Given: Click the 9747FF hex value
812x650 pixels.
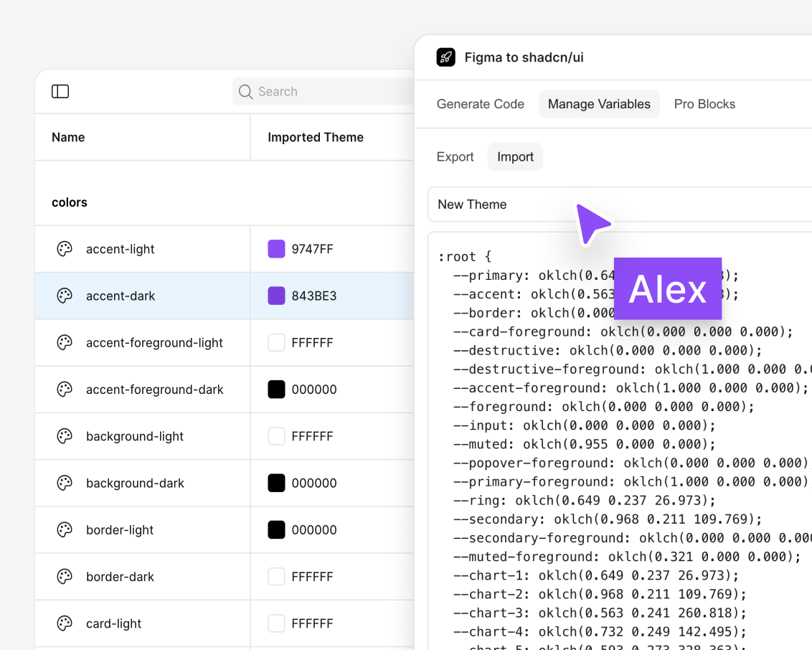Looking at the screenshot, I should point(312,249).
